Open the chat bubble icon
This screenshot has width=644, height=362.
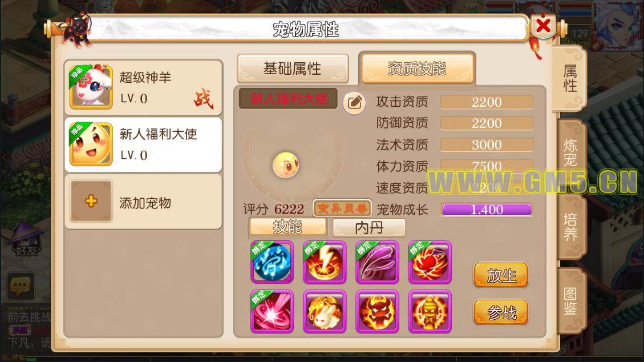coord(20,285)
